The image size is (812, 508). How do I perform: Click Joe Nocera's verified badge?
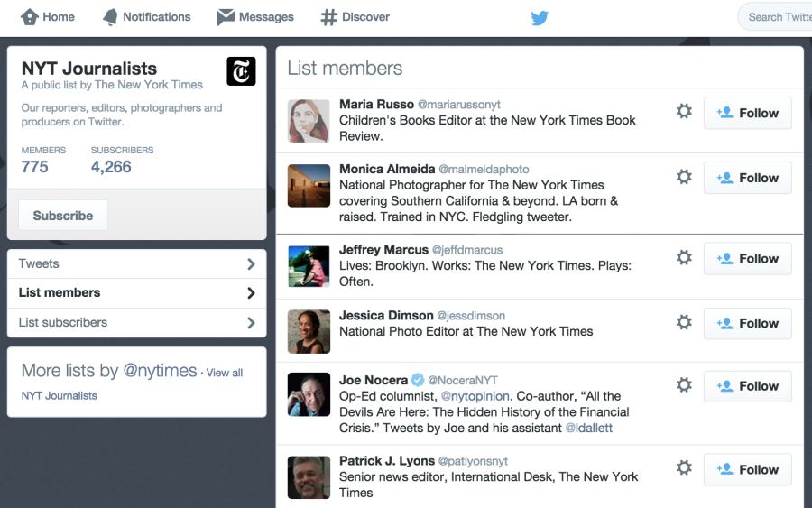click(418, 380)
